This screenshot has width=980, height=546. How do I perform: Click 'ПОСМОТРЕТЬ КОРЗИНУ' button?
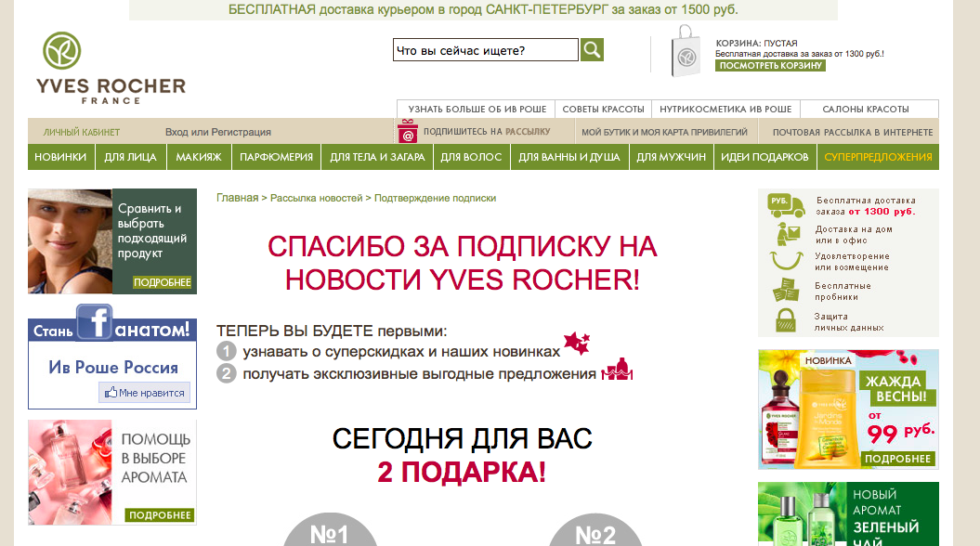coord(770,66)
